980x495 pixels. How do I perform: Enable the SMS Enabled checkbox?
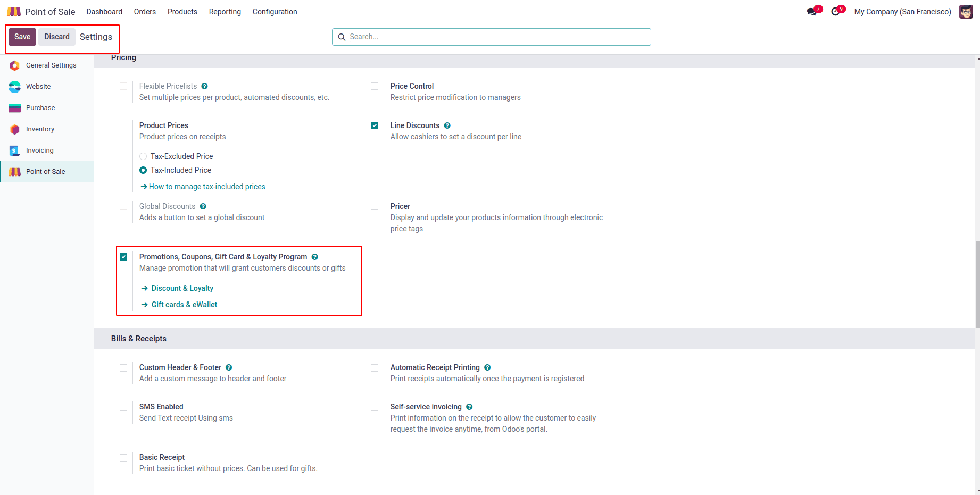click(x=123, y=407)
